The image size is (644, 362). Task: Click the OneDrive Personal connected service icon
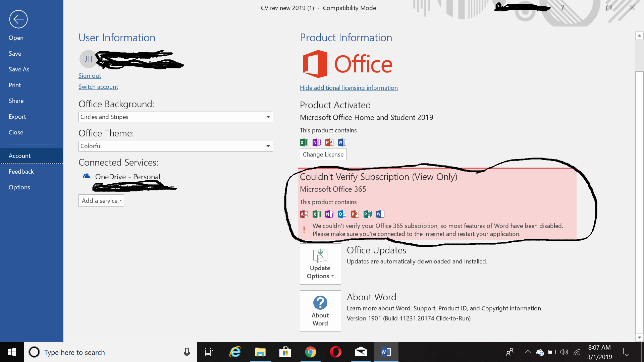point(87,176)
